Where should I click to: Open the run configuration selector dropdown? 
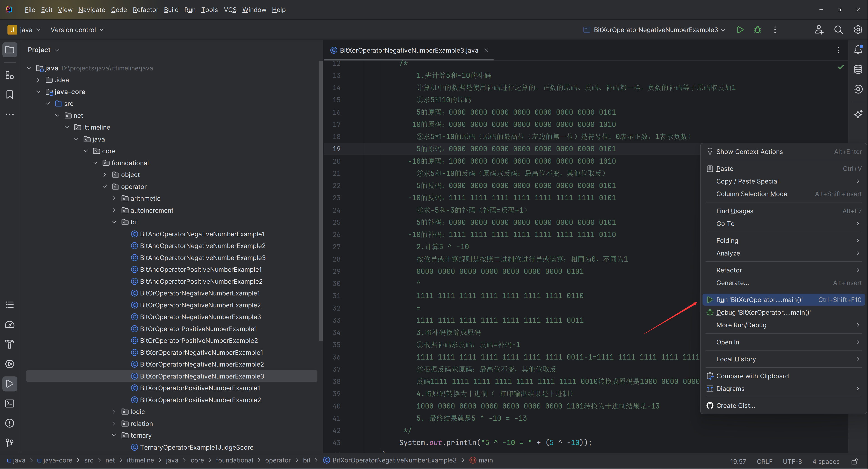click(654, 30)
